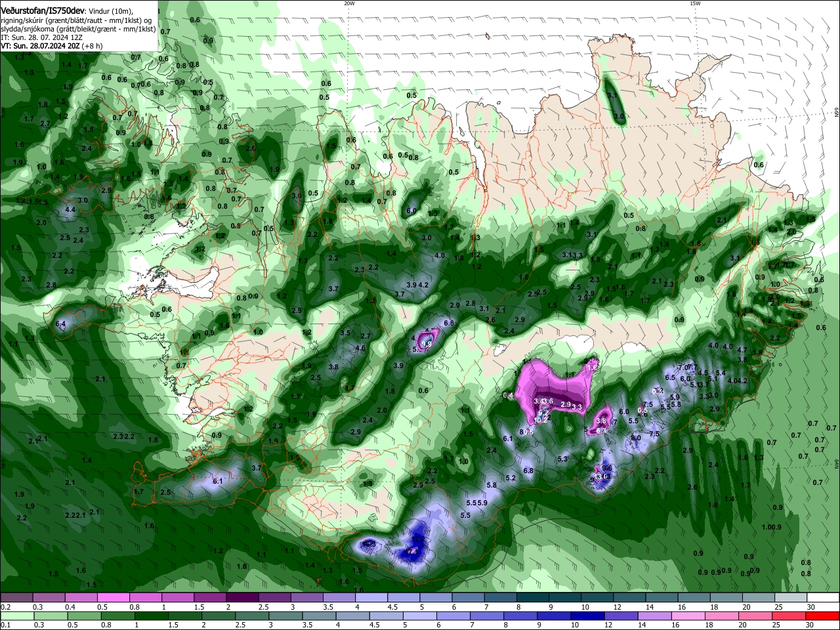This screenshot has width=840, height=630.
Task: Pick the 0.1 pale green swatch in lower rain row
Action: (x=16, y=616)
